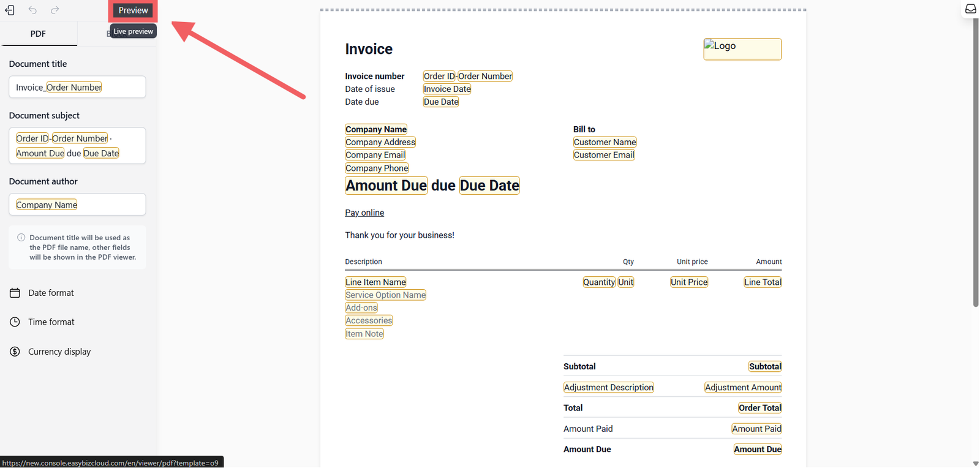Click the Bill to label
This screenshot has width=980, height=468.
pos(584,129)
